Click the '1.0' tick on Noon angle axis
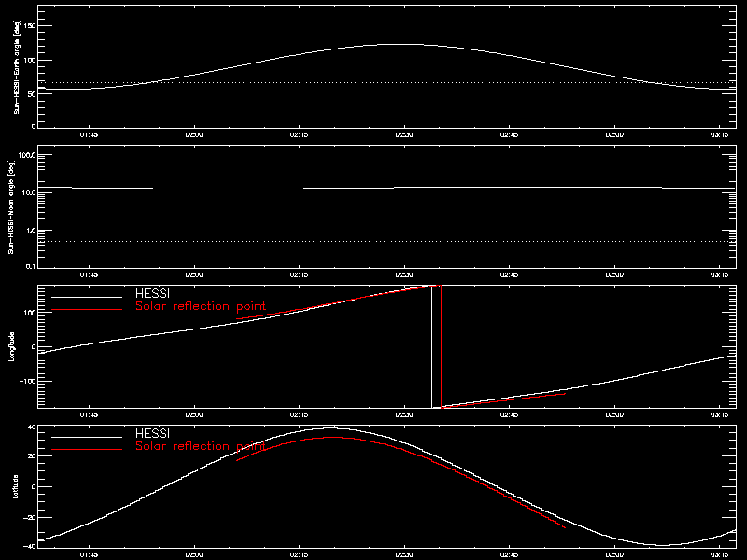This screenshot has width=747, height=560. tap(31, 231)
